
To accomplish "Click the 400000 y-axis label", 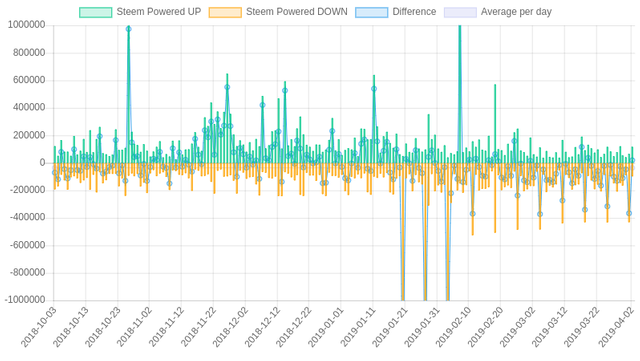I will click(x=29, y=107).
